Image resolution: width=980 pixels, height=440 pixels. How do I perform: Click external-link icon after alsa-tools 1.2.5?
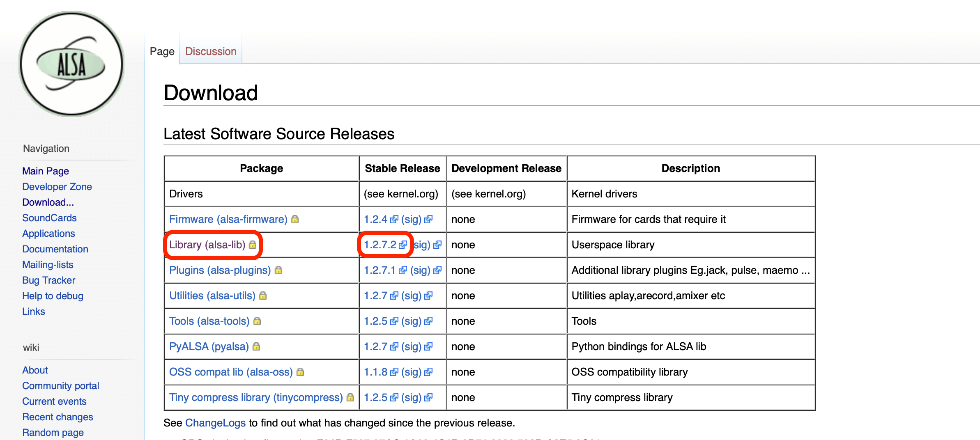coord(394,321)
